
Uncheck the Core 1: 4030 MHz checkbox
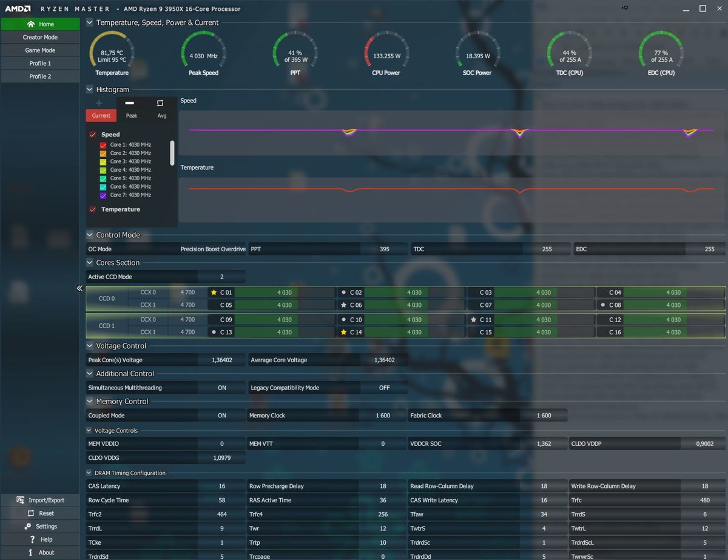point(103,145)
